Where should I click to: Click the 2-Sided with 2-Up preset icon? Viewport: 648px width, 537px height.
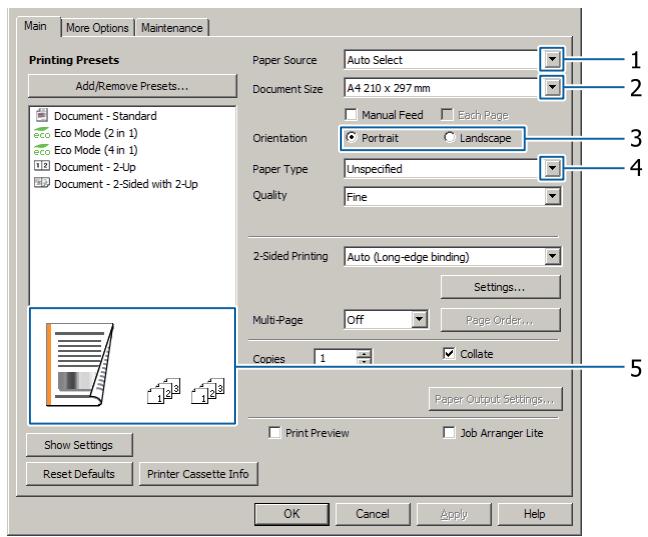click(x=42, y=183)
